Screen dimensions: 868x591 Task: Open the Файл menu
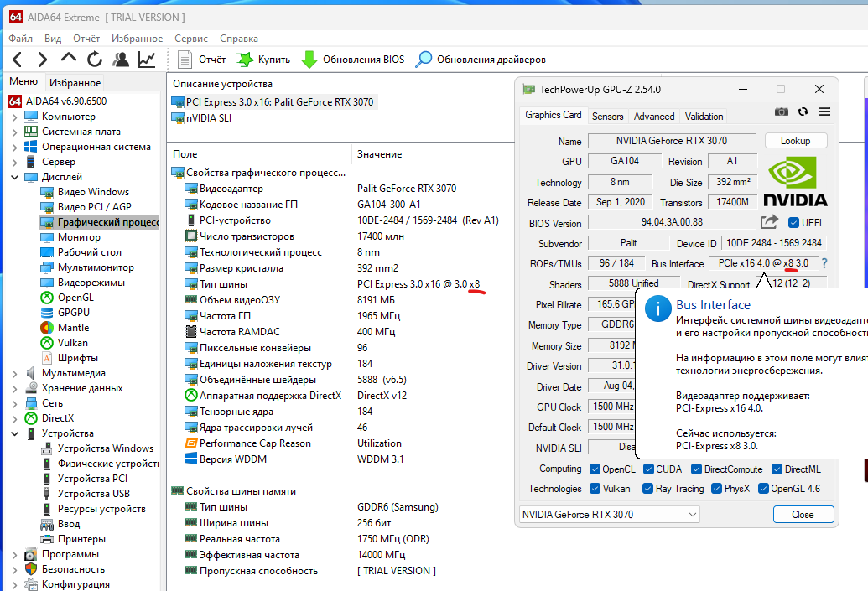20,39
